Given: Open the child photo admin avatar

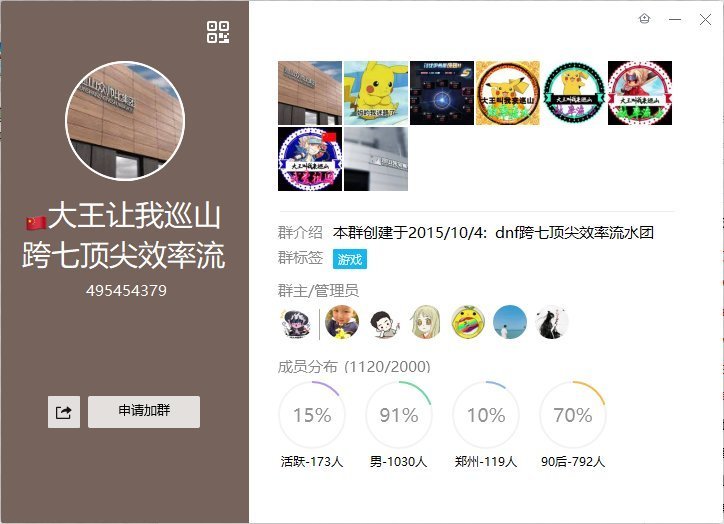Looking at the screenshot, I should (x=342, y=322).
